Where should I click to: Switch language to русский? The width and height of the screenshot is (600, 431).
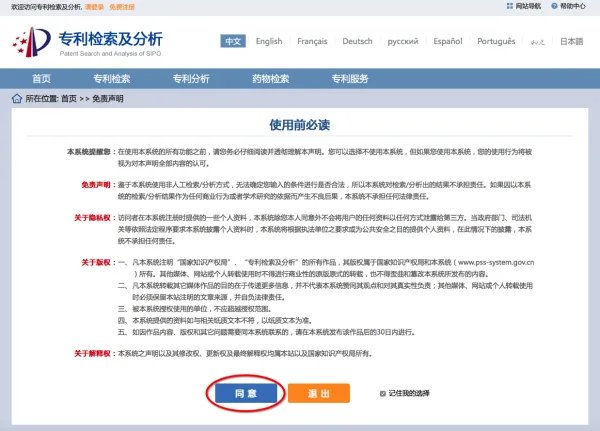[x=403, y=41]
